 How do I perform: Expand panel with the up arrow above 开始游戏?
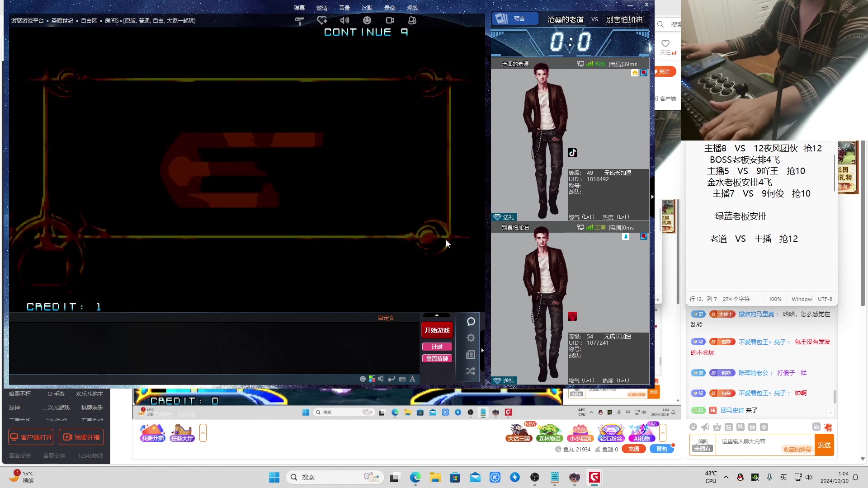437,315
